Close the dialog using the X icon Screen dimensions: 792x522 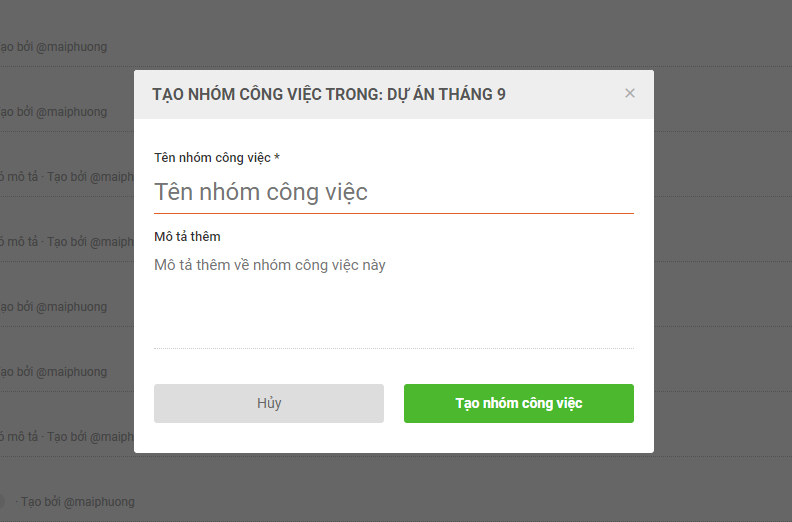pyautogui.click(x=629, y=93)
